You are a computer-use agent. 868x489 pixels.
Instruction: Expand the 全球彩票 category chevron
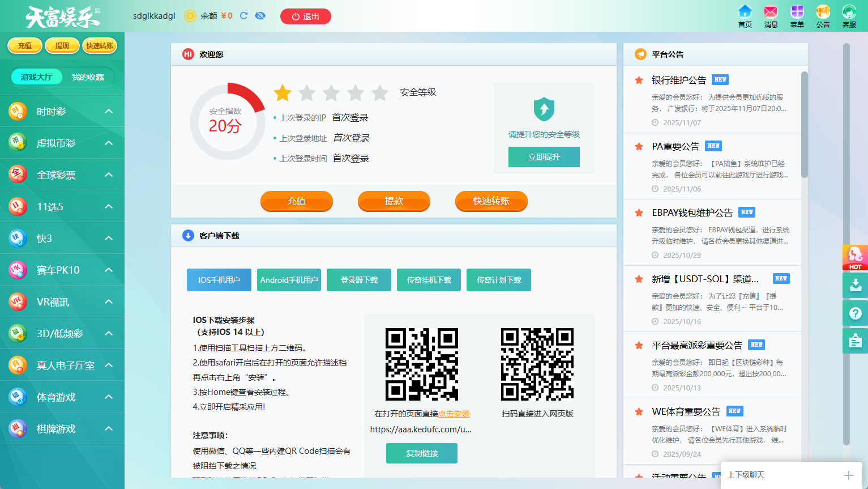(109, 175)
